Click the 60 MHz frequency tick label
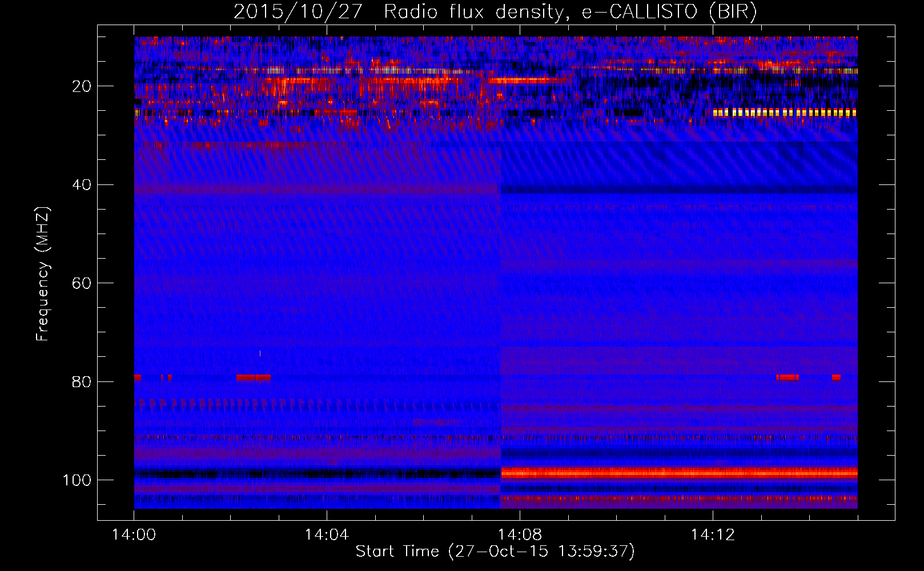The image size is (924, 571). coord(82,283)
